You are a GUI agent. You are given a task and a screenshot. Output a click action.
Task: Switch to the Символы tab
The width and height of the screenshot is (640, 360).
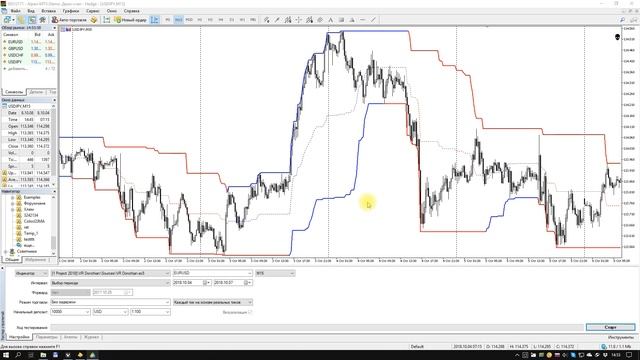(14, 92)
